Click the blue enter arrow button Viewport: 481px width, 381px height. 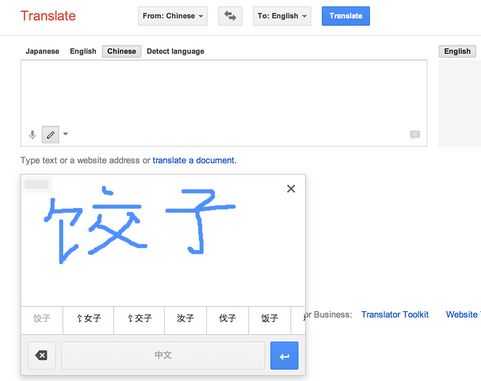tap(284, 356)
